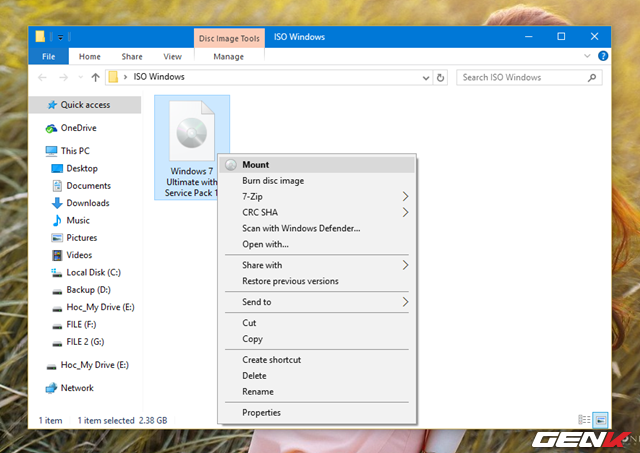The height and width of the screenshot is (453, 640).
Task: Open Documents folder in sidebar
Action: point(89,186)
